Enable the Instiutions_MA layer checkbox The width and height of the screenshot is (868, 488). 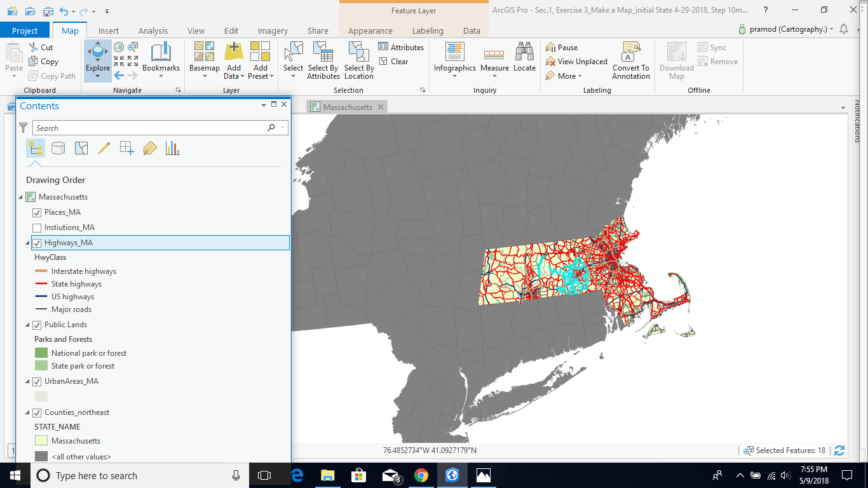37,227
